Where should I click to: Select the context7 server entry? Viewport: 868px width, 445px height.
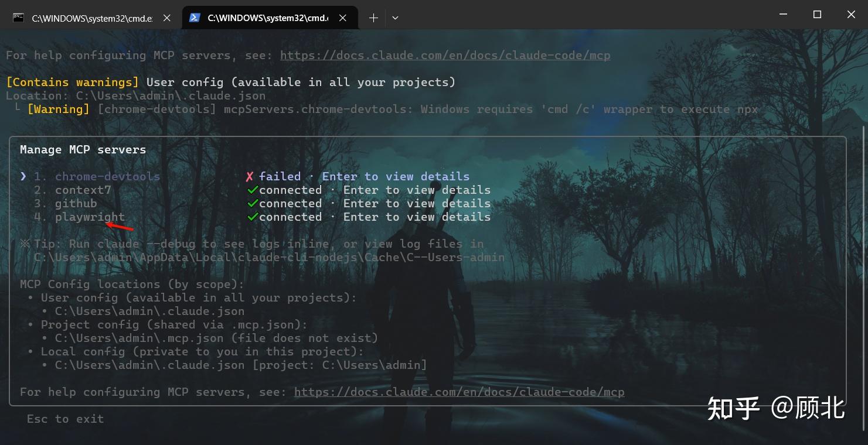coord(83,190)
